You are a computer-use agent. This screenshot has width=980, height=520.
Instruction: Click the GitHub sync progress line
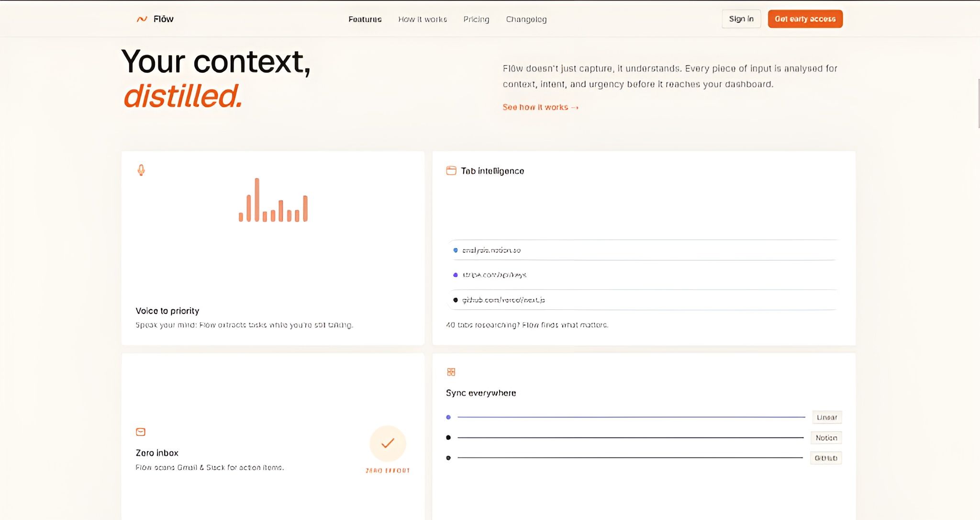pos(630,458)
